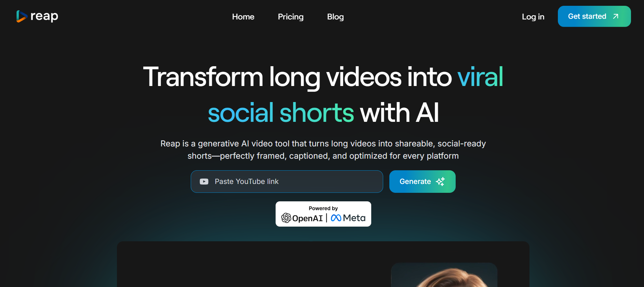Click the Meta wordmark text
This screenshot has width=644, height=287.
coord(354,218)
